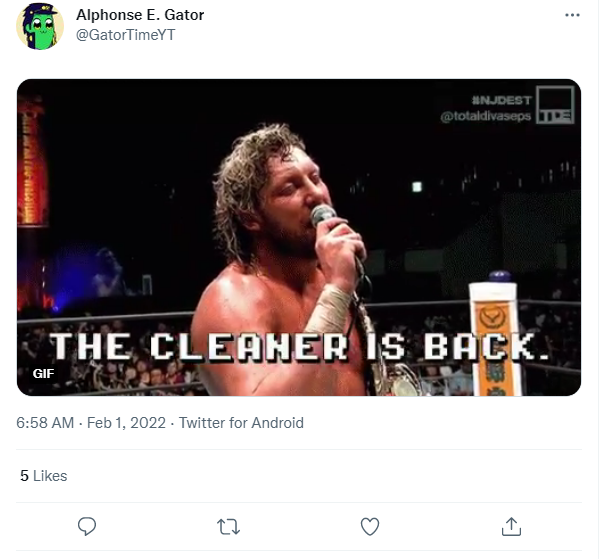600x559 pixels.
Task: Click the green gator profile avatar
Action: [x=40, y=26]
